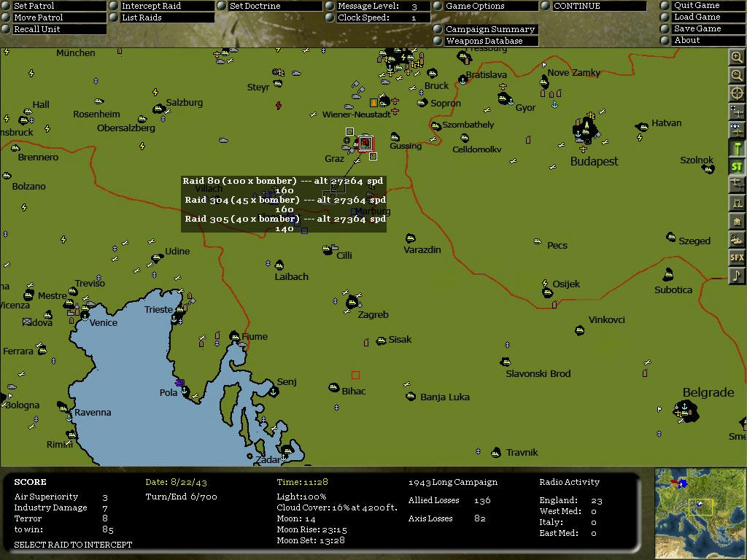Click the Banja Luka city icon
Image resolution: width=747 pixels, height=560 pixels.
click(x=411, y=396)
